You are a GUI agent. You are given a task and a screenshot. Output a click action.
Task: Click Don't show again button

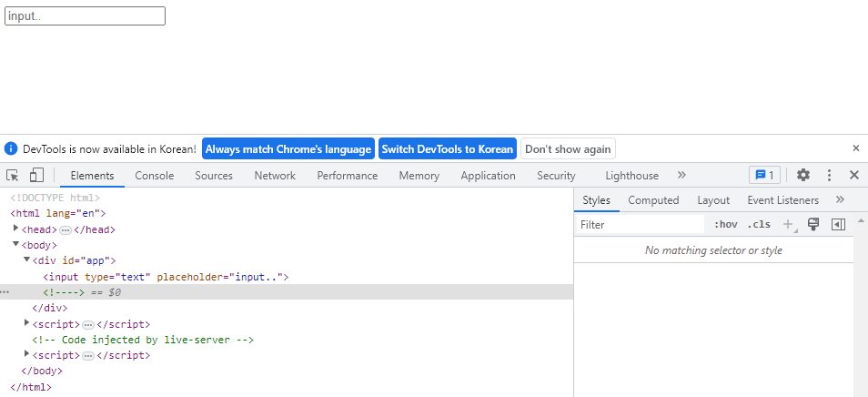point(568,149)
